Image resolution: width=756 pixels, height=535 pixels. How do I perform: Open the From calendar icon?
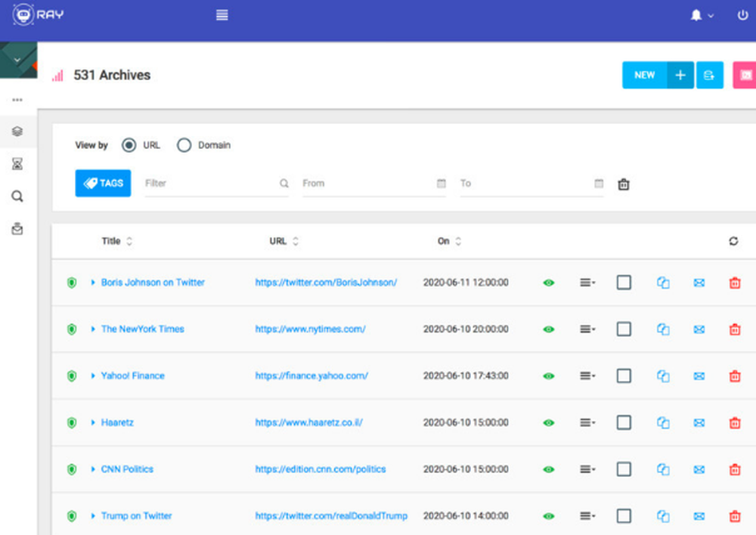pos(442,183)
